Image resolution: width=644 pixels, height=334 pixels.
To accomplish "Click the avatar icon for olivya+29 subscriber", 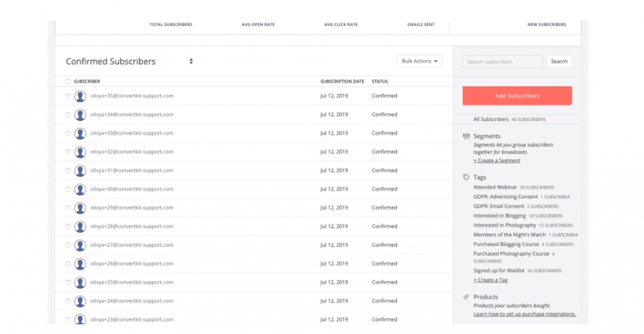I will [x=80, y=208].
